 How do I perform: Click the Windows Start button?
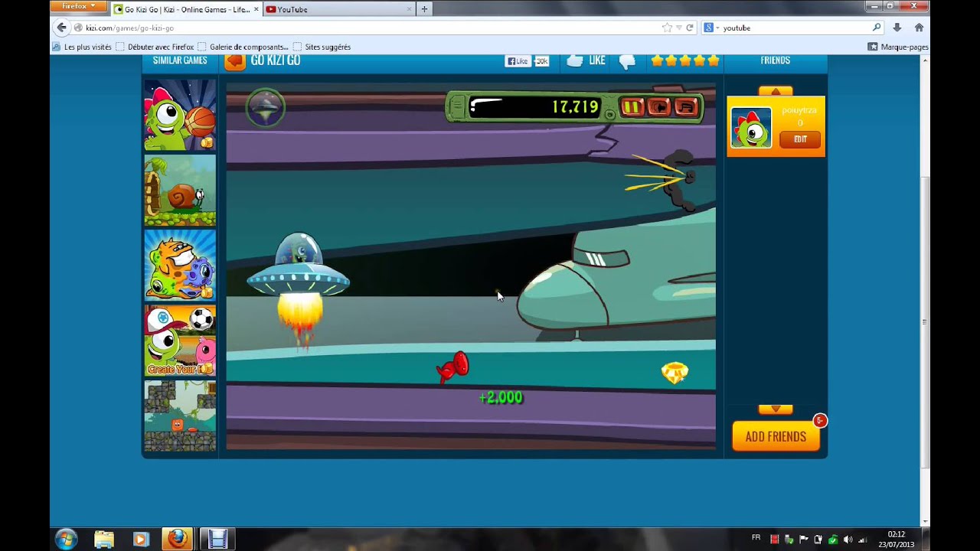pos(66,539)
